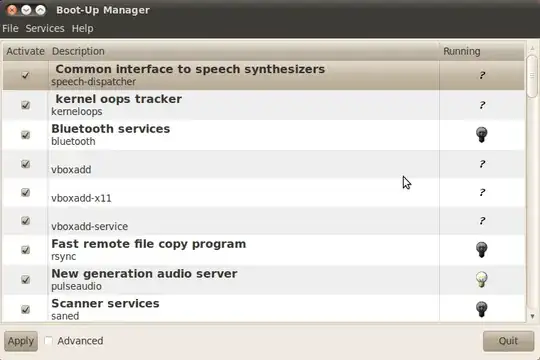Select the Scanner services row
This screenshot has height=360, width=540.
[264, 309]
